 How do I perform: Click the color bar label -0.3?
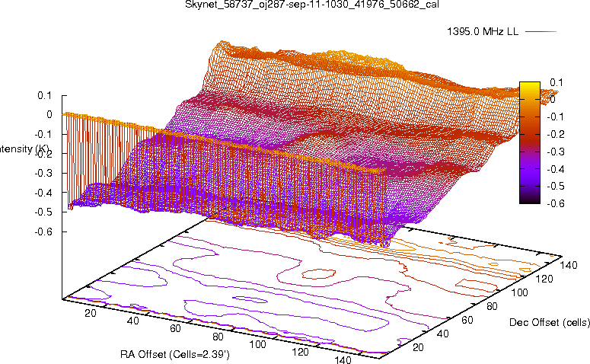[x=556, y=152]
